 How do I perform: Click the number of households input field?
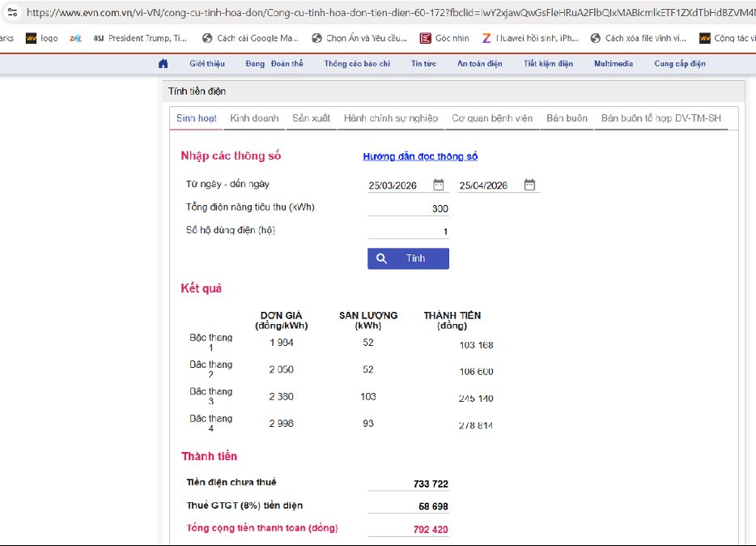408,232
